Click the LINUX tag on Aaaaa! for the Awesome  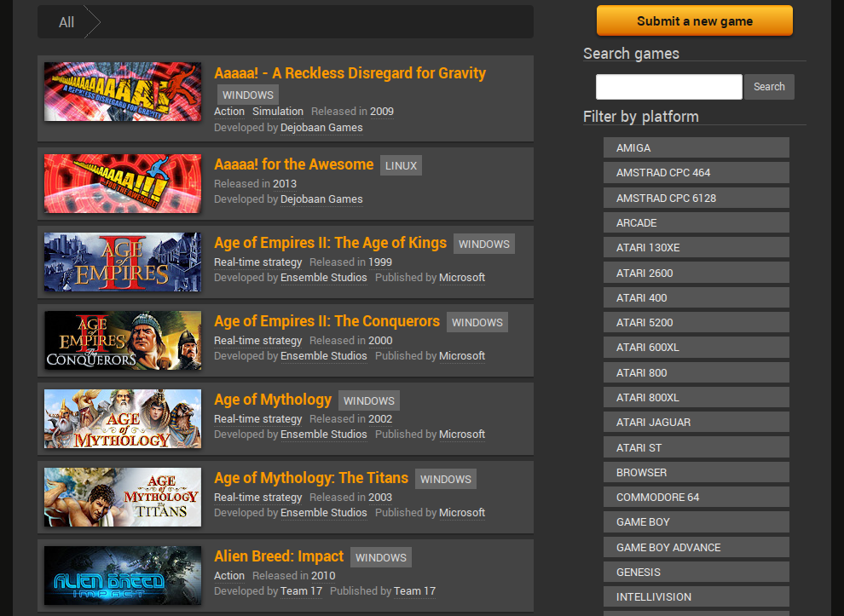[x=401, y=165]
